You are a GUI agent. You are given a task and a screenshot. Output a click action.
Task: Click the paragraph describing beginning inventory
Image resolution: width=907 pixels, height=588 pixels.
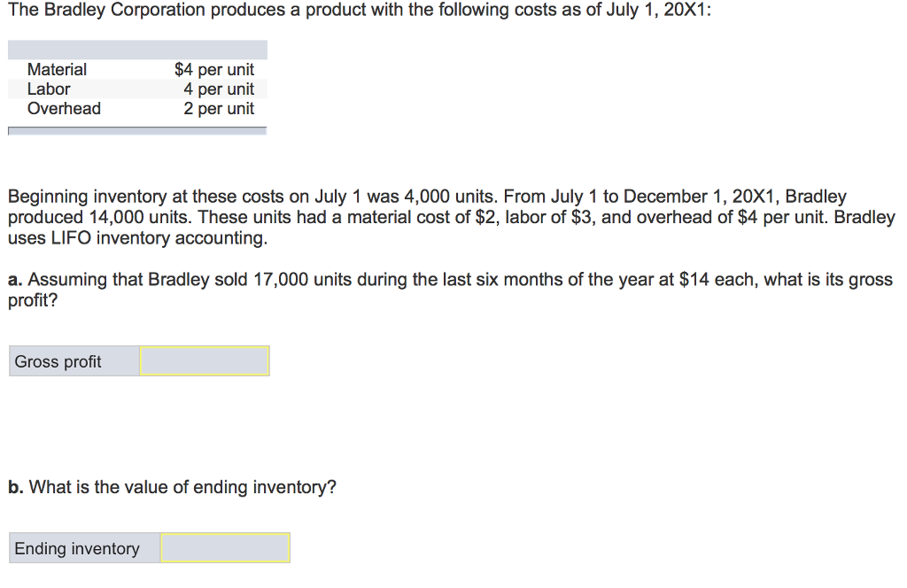(443, 217)
